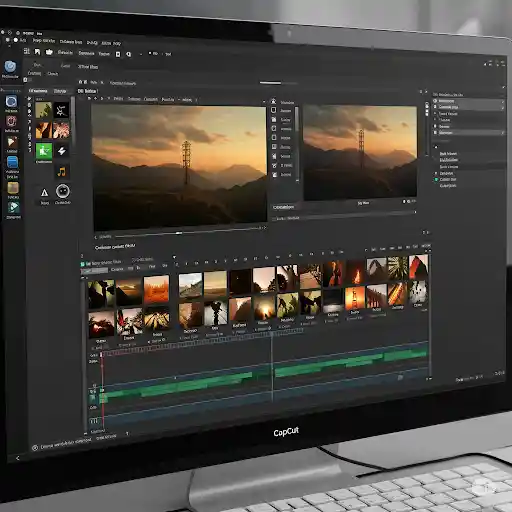Click the white lightning bolt icon
This screenshot has height=512, width=512.
pos(62,151)
